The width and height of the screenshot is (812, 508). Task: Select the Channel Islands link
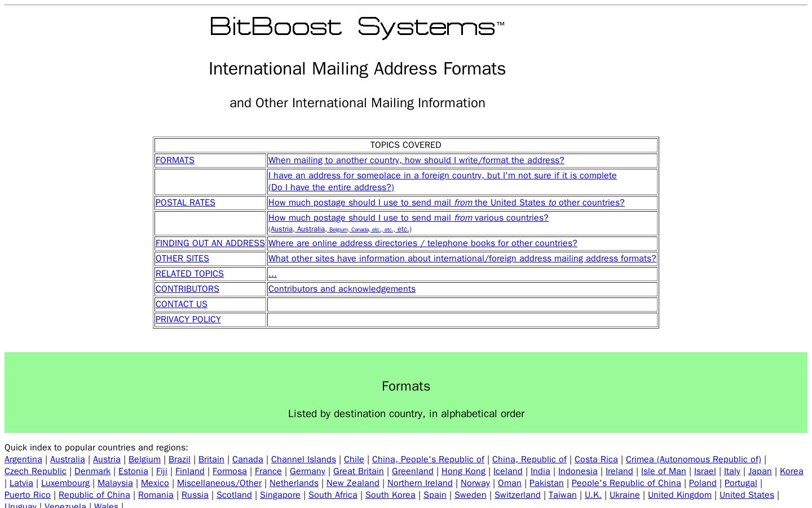303,459
